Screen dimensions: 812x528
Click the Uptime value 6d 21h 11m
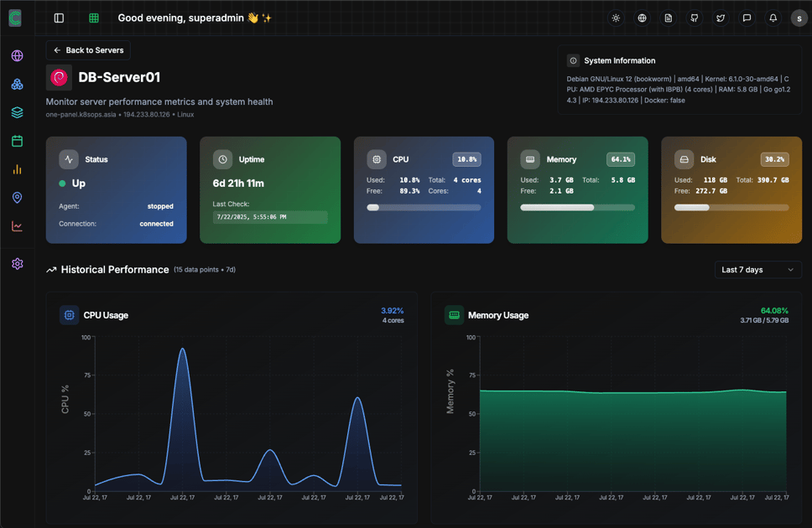(x=238, y=184)
